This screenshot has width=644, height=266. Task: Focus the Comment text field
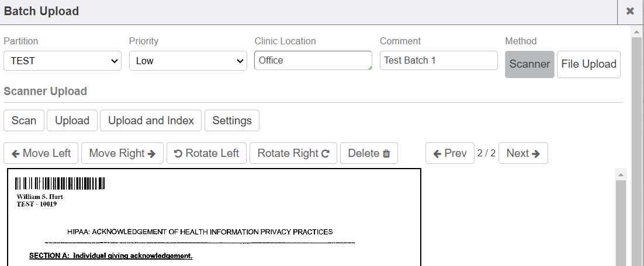[438, 61]
